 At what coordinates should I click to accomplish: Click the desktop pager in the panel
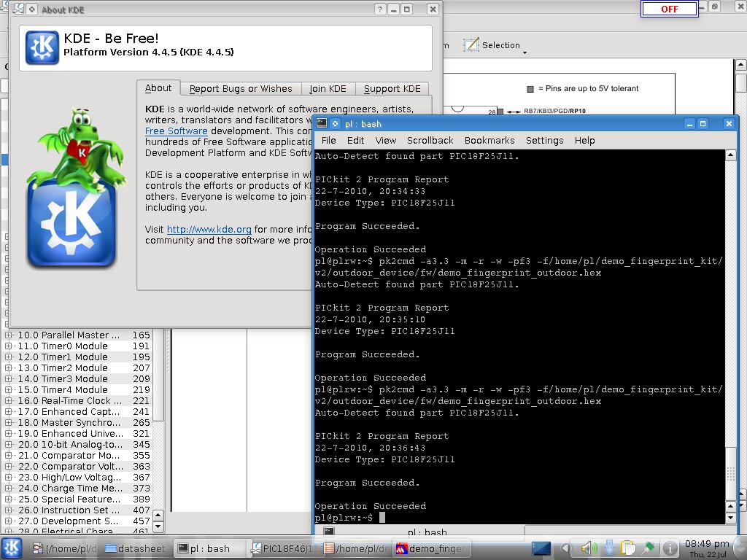click(x=541, y=548)
